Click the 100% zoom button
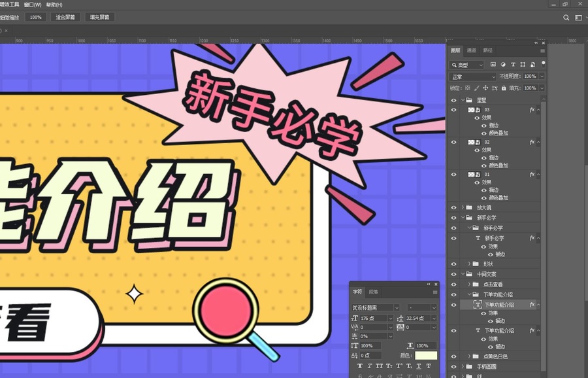588x378 pixels. [36, 17]
